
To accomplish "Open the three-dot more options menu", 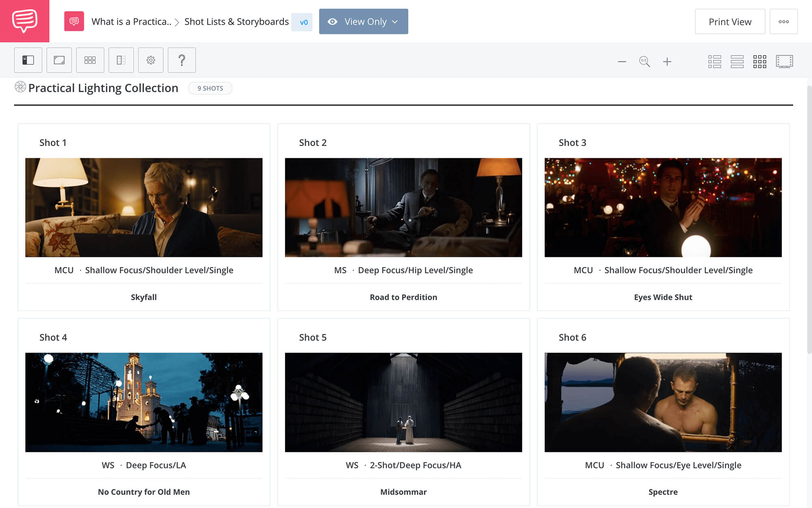I will tap(783, 22).
